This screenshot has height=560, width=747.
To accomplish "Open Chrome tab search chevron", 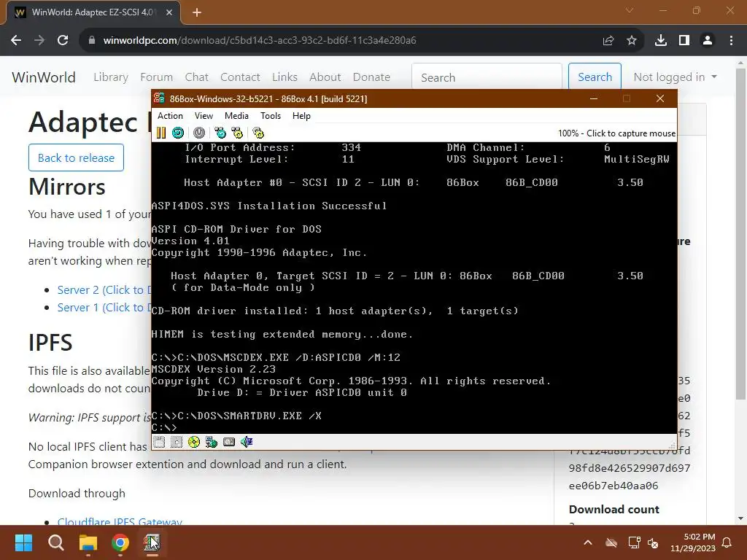I will pos(630,10).
